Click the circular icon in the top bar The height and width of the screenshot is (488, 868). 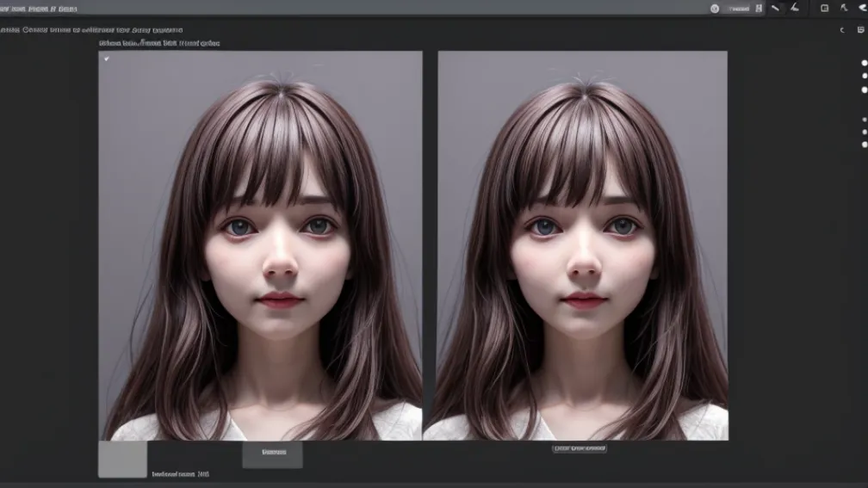pos(715,9)
